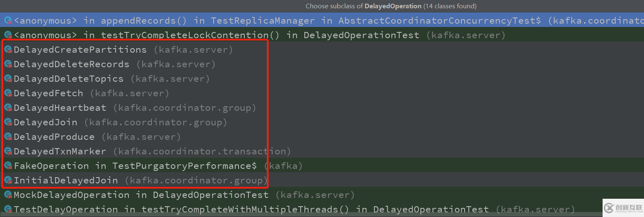This screenshot has width=644, height=217.
Task: Click the watermark logo in corner
Action: point(623,208)
